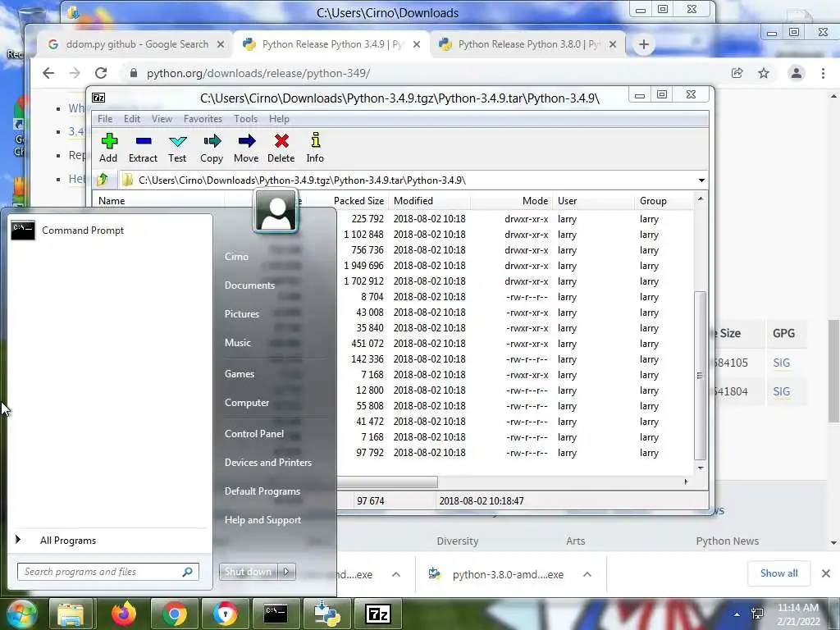Viewport: 840px width, 630px height.
Task: Open the Tools menu in 7-Zip
Action: (245, 119)
